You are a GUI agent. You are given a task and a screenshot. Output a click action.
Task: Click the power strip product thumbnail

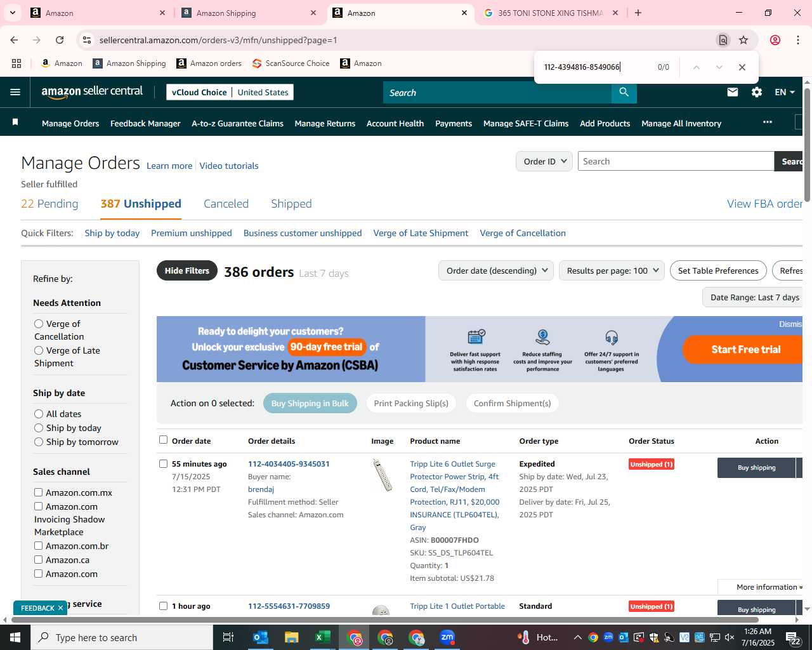point(383,475)
